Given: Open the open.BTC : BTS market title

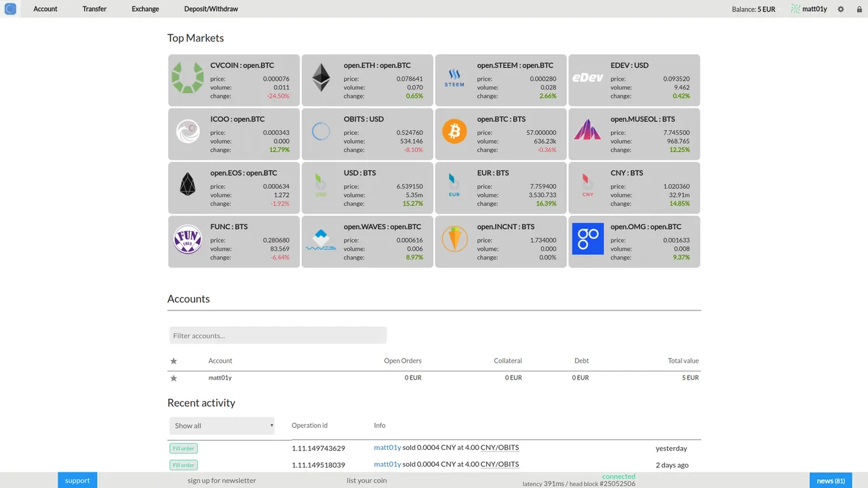Looking at the screenshot, I should click(x=501, y=119).
